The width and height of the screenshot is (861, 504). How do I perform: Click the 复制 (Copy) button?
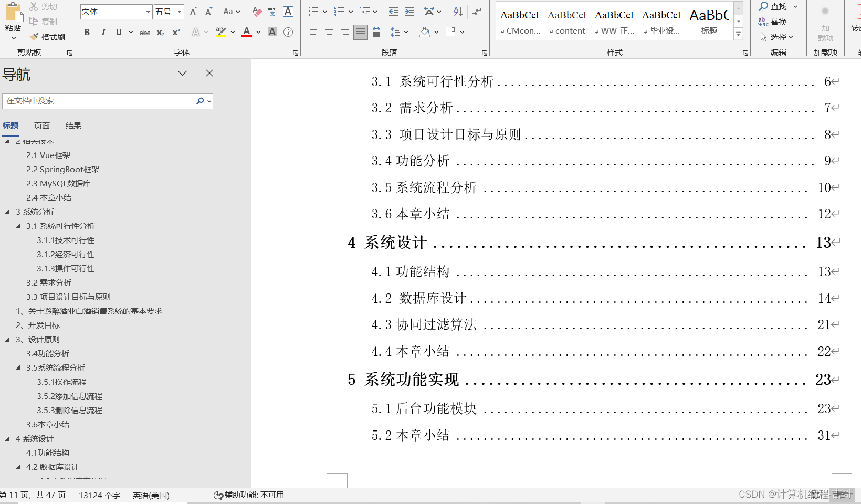pos(43,22)
